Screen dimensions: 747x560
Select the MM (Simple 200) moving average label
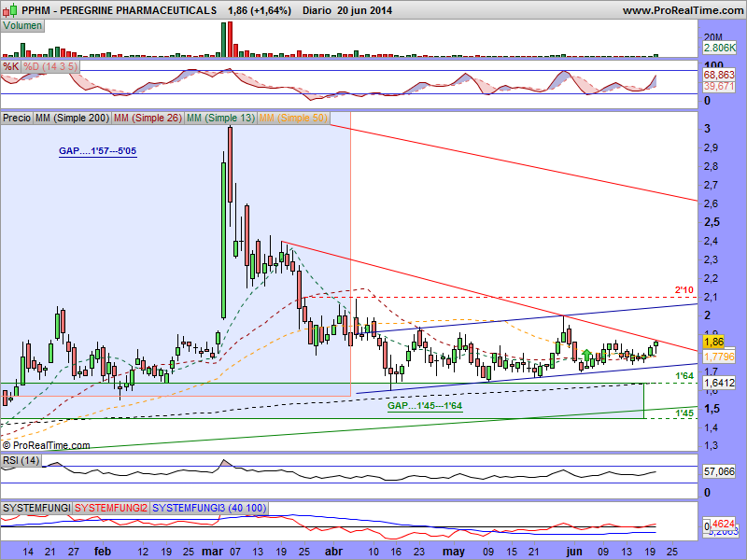[x=73, y=118]
